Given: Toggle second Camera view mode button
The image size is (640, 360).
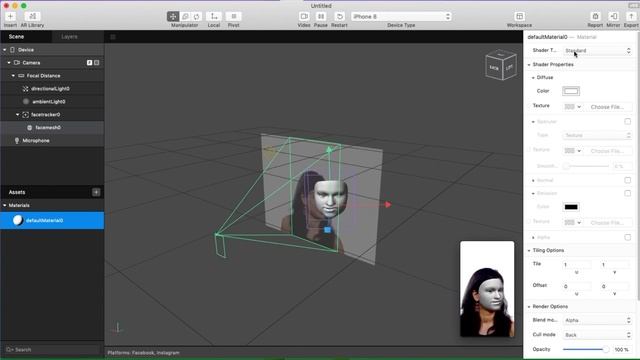Looking at the screenshot, I should point(97,63).
